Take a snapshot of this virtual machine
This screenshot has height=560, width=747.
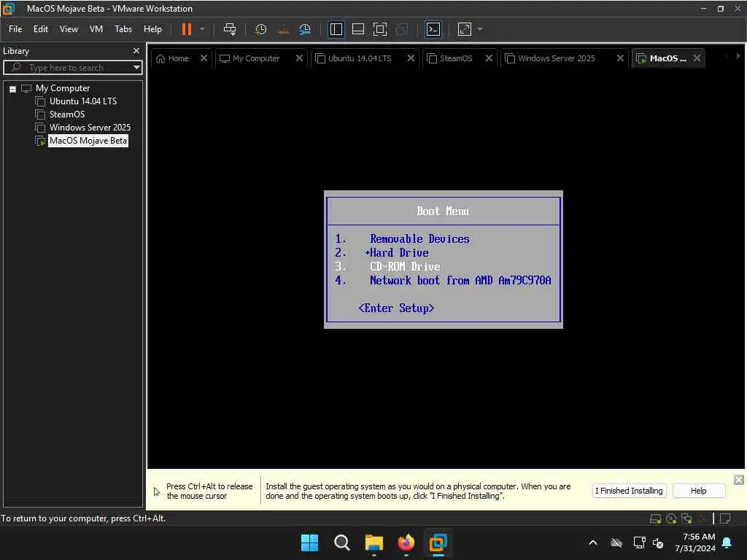click(x=260, y=29)
